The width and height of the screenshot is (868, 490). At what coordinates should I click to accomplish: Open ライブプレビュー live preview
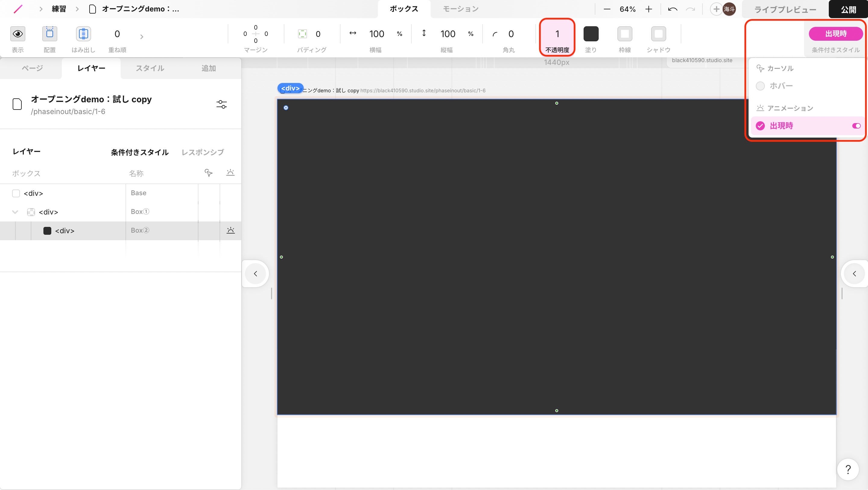click(x=785, y=9)
